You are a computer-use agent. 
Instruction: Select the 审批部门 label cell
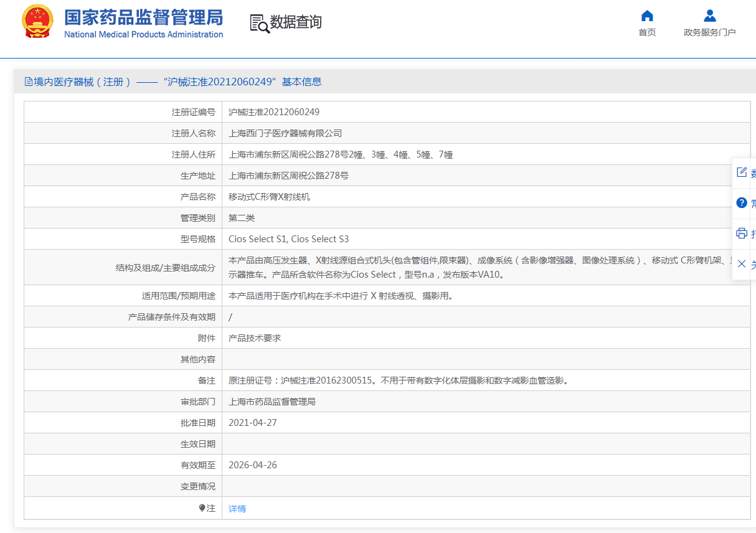click(x=123, y=402)
